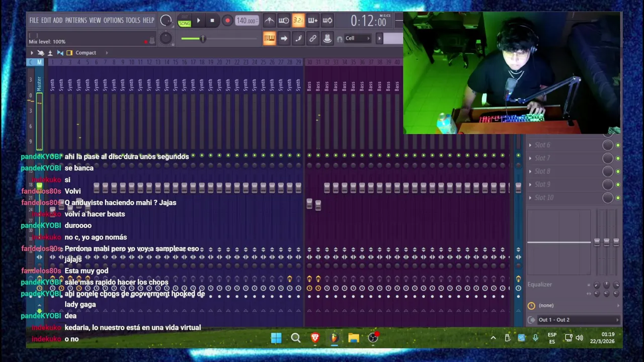This screenshot has width=644, height=362.
Task: Toggle Slot 8 enable LED
Action: 618,171
